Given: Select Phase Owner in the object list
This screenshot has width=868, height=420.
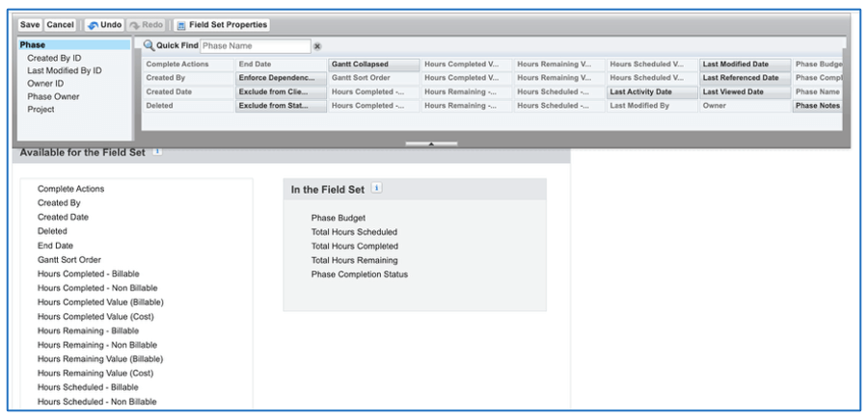Looking at the screenshot, I should pos(53,96).
